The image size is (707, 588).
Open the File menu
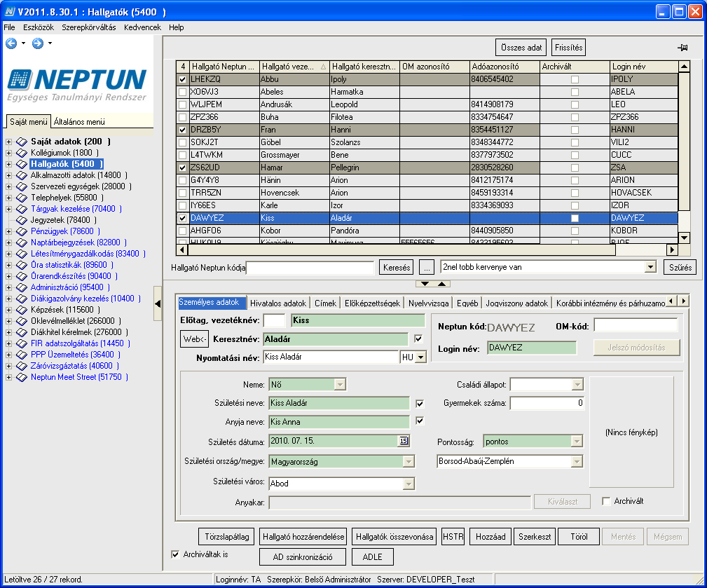tap(10, 27)
